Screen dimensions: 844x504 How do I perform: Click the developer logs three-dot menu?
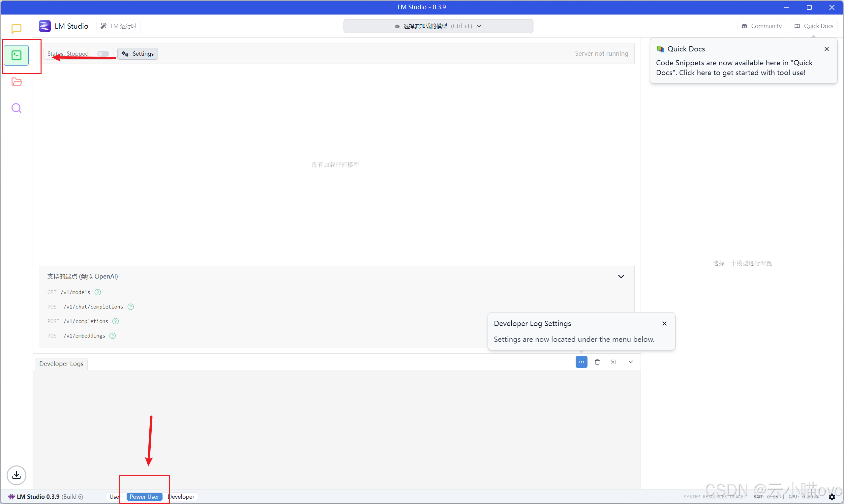point(582,362)
